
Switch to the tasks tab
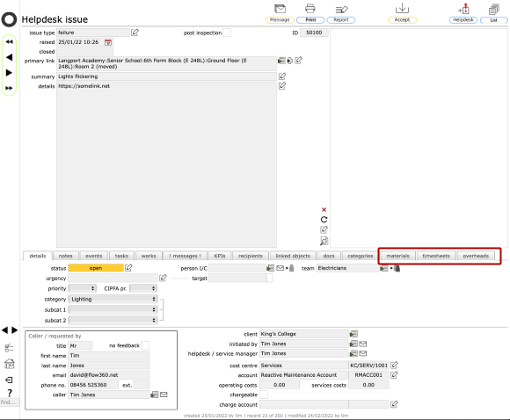coord(121,256)
